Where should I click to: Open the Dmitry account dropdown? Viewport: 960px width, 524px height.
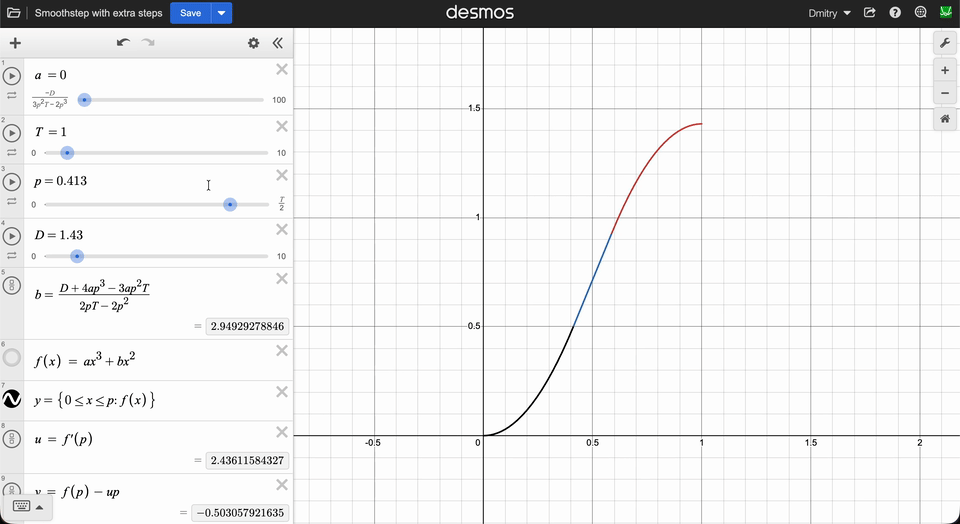click(x=829, y=13)
